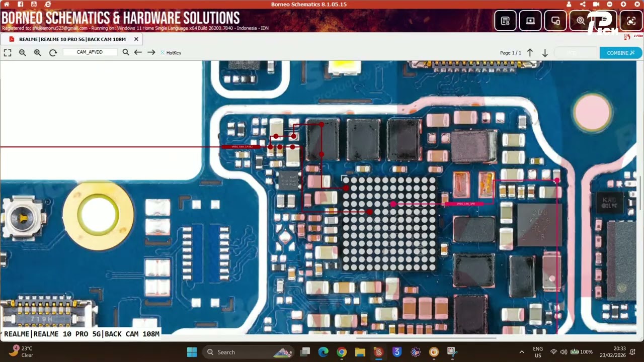Open File Explorer from the taskbar

click(360, 352)
